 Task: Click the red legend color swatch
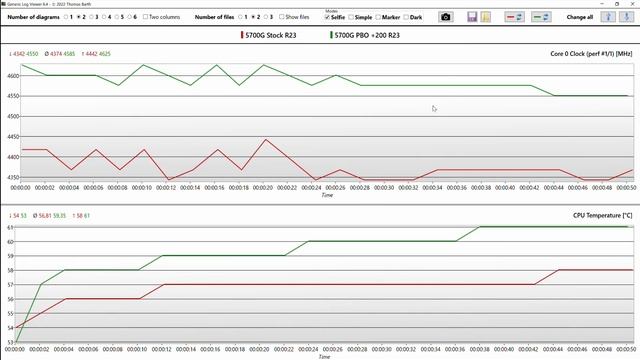(x=242, y=35)
